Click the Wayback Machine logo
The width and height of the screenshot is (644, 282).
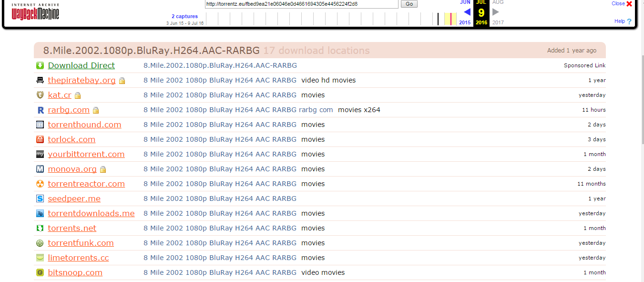[x=35, y=12]
